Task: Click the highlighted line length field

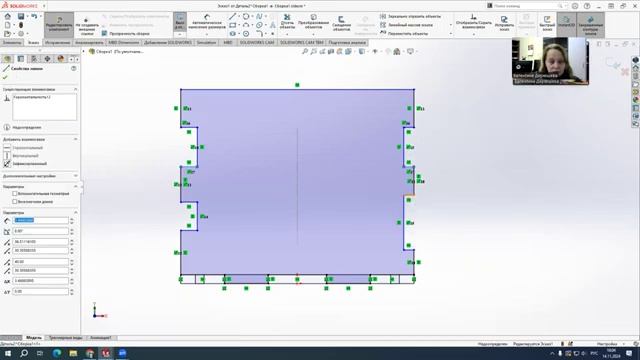Action: click(x=40, y=220)
